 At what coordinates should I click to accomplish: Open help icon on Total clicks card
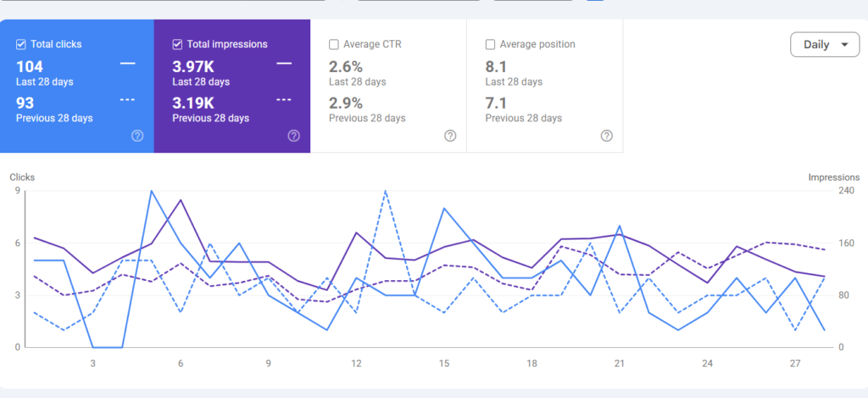click(137, 136)
